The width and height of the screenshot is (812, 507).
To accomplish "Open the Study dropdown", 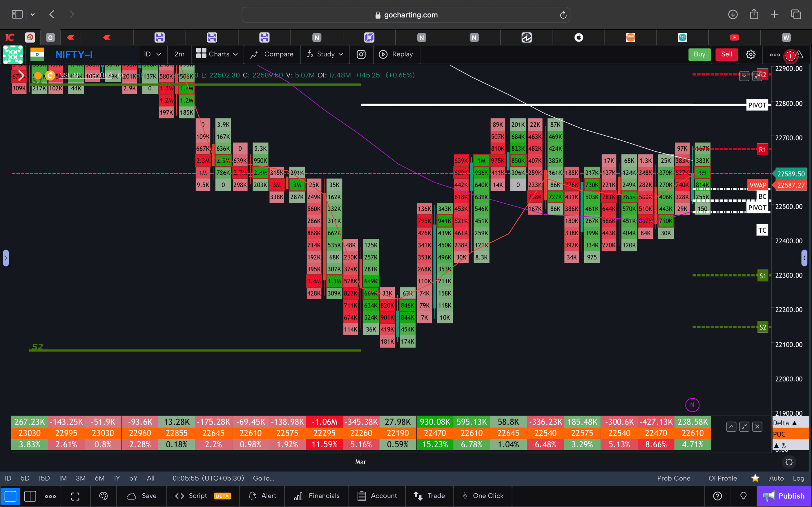I will coord(324,54).
